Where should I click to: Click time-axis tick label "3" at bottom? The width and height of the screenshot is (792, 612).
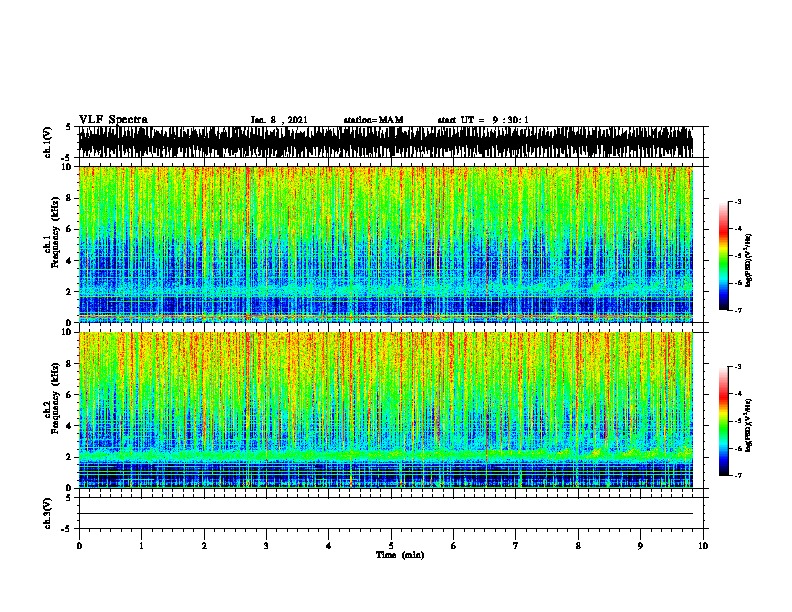[x=266, y=546]
